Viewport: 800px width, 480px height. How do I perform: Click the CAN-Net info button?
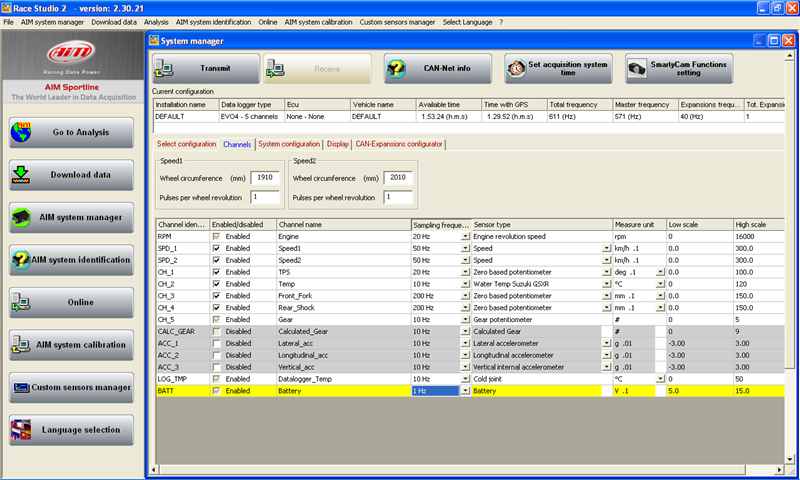coord(438,68)
